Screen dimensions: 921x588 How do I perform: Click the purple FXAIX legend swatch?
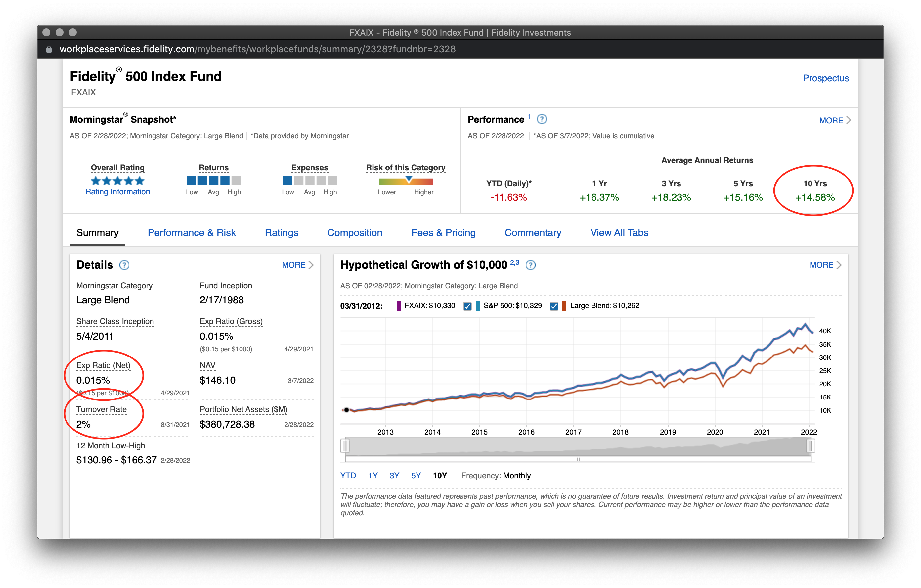click(398, 306)
